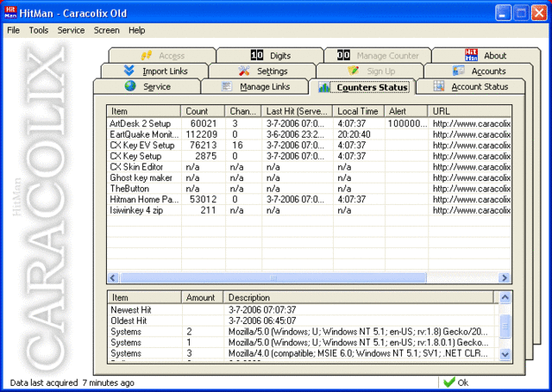Select the EartQuake Monit... row
The height and width of the screenshot is (392, 552).
(309, 134)
